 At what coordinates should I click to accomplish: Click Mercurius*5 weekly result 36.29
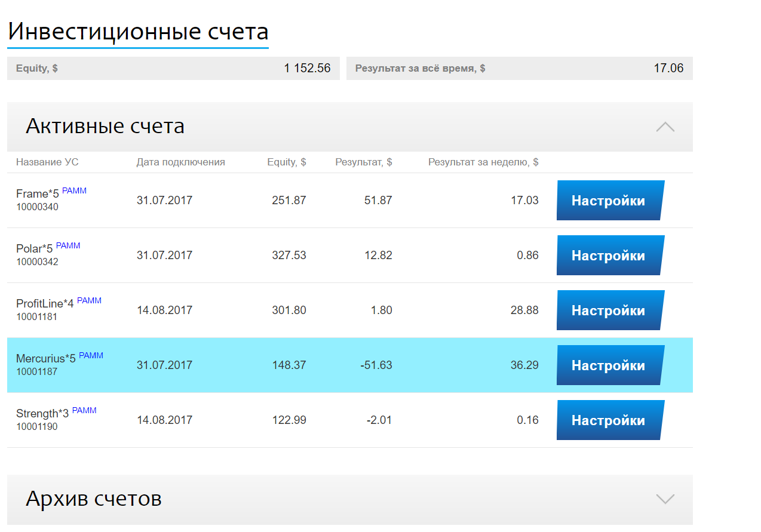(524, 365)
